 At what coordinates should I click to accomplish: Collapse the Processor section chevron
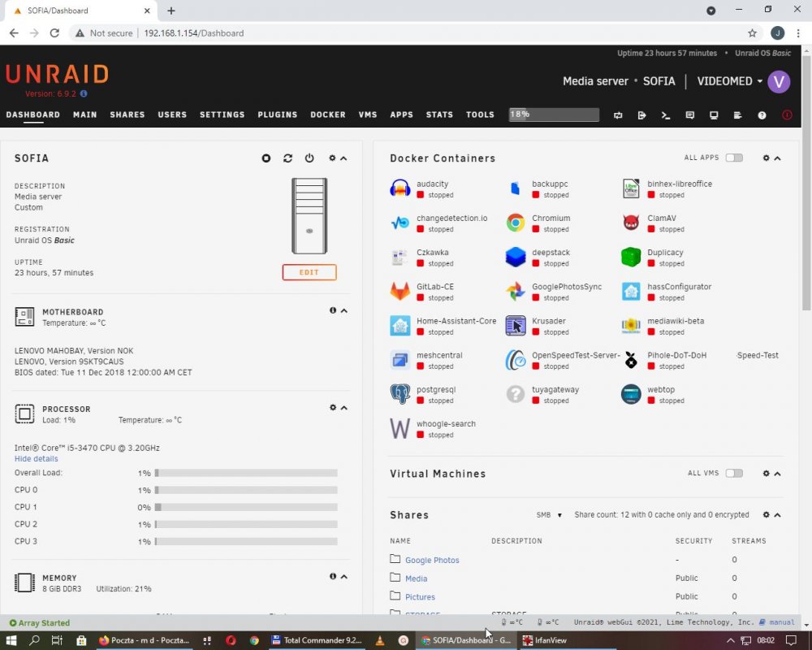pos(343,408)
